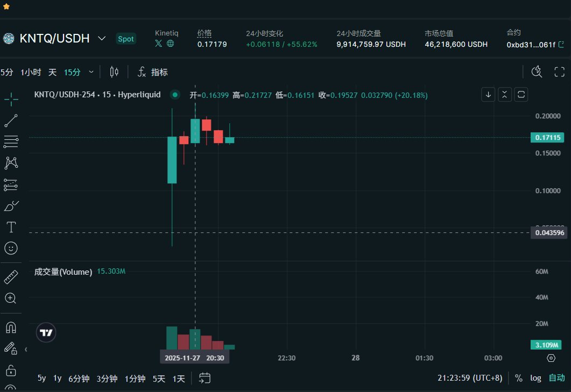Open the emoji icons tool
The image size is (571, 392).
[x=11, y=248]
